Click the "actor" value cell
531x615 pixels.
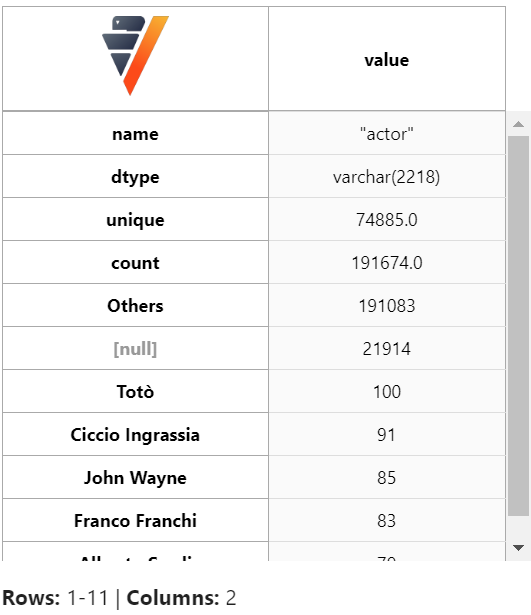[x=387, y=133]
